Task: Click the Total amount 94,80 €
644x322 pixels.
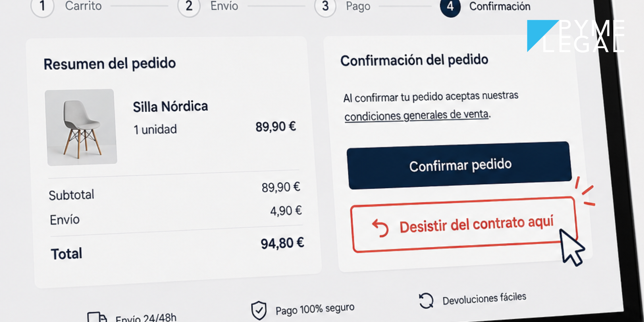Action: click(282, 243)
